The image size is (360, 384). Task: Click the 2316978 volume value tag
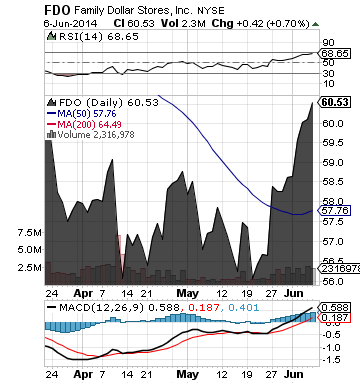coord(339,268)
